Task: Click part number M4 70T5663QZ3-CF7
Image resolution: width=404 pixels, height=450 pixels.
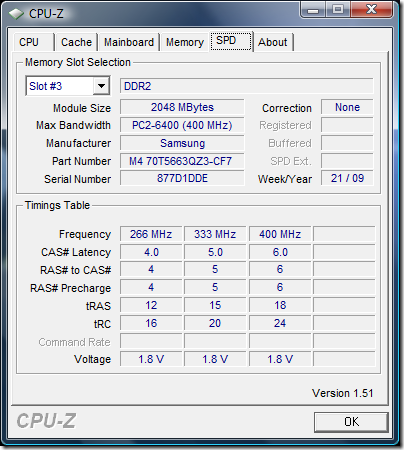Action: click(182, 161)
